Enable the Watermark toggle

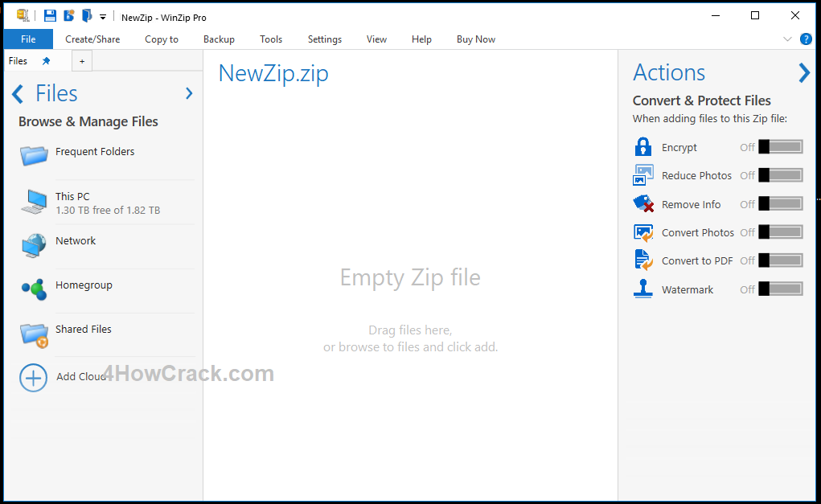point(780,289)
